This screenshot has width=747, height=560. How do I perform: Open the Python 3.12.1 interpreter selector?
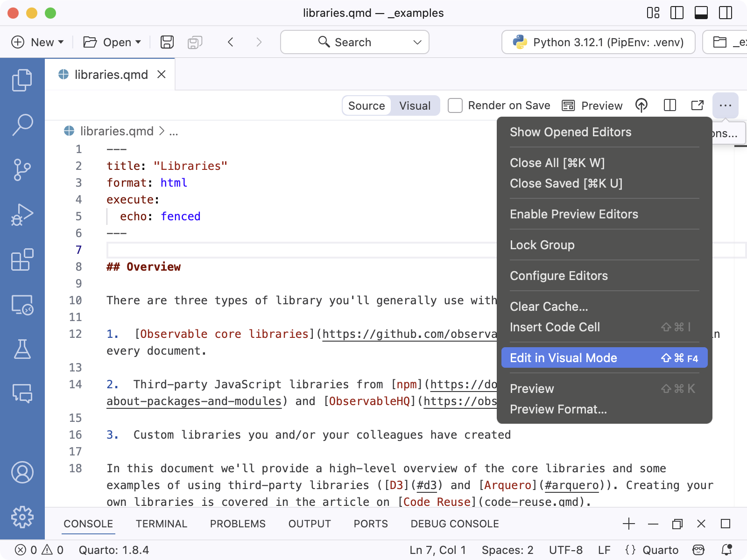click(x=598, y=42)
